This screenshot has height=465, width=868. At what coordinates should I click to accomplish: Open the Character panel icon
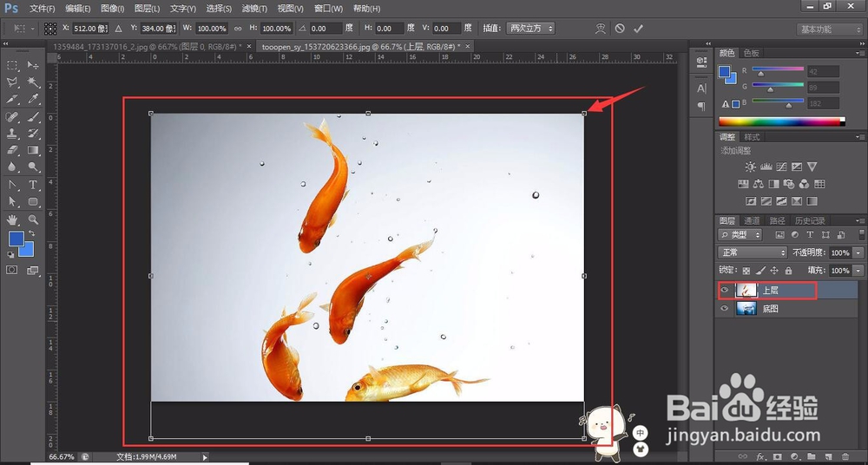(x=701, y=88)
